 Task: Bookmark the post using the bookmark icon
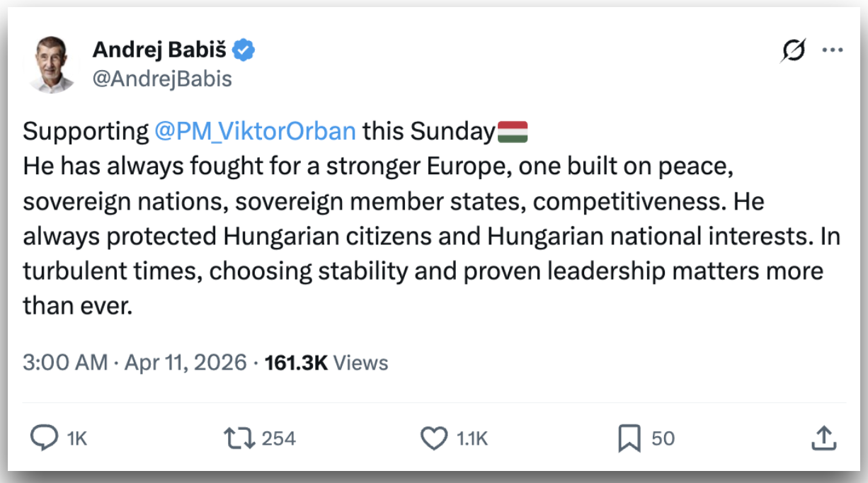pos(629,439)
